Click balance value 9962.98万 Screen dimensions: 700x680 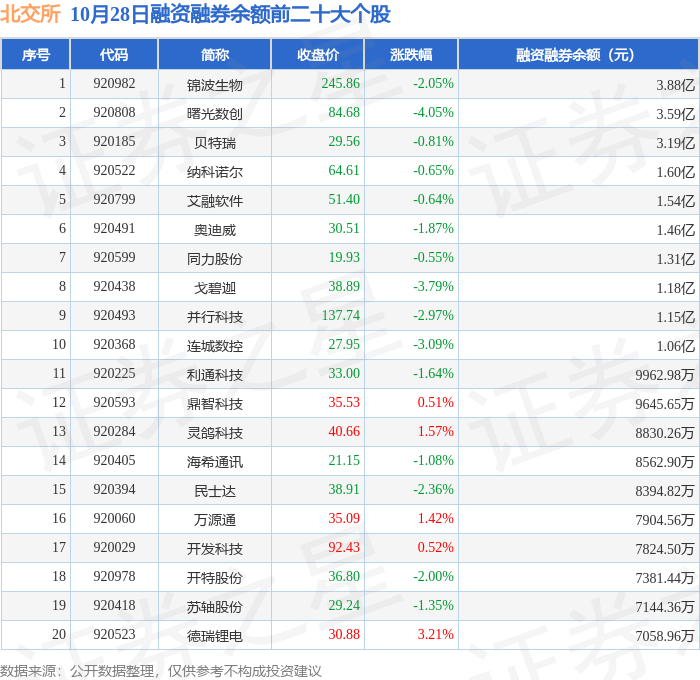665,375
